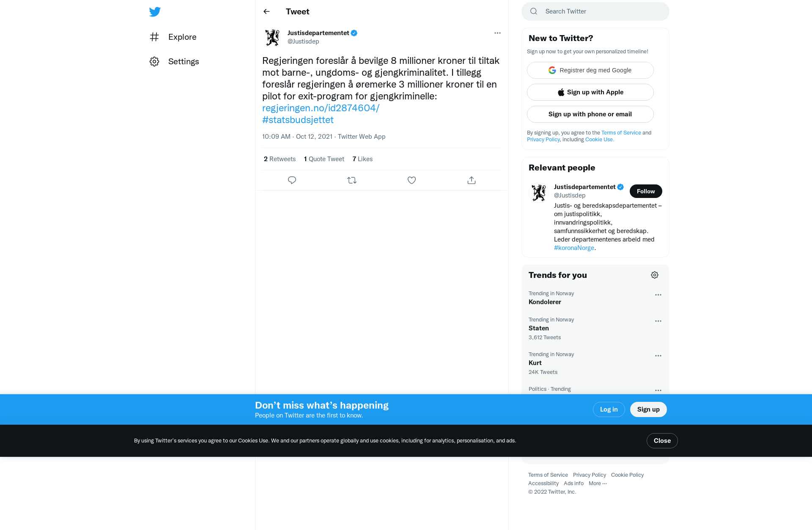Like the tweet with the heart icon

pos(411,180)
